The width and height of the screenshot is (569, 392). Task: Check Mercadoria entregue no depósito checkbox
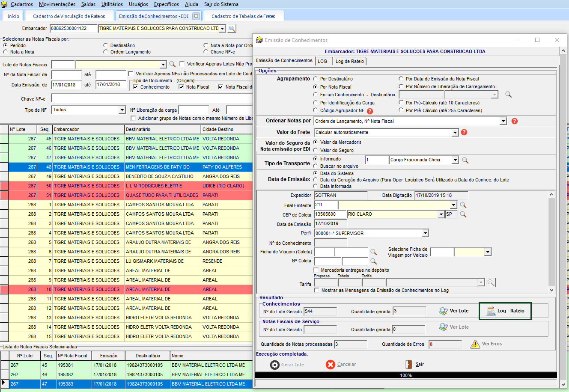click(x=316, y=270)
